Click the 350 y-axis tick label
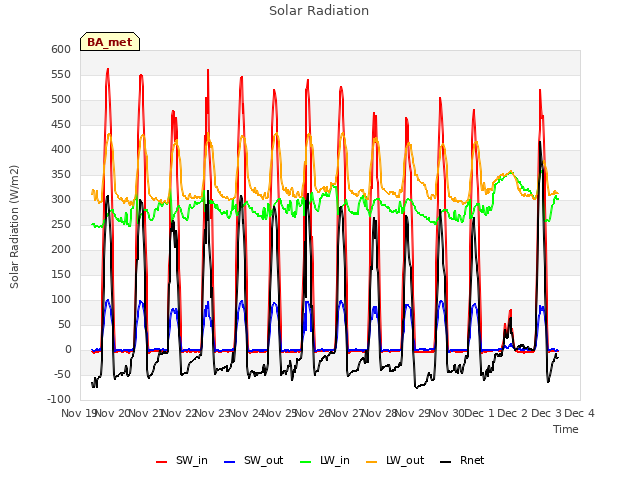Screen dimensions: 640x480 pyautogui.click(x=61, y=174)
